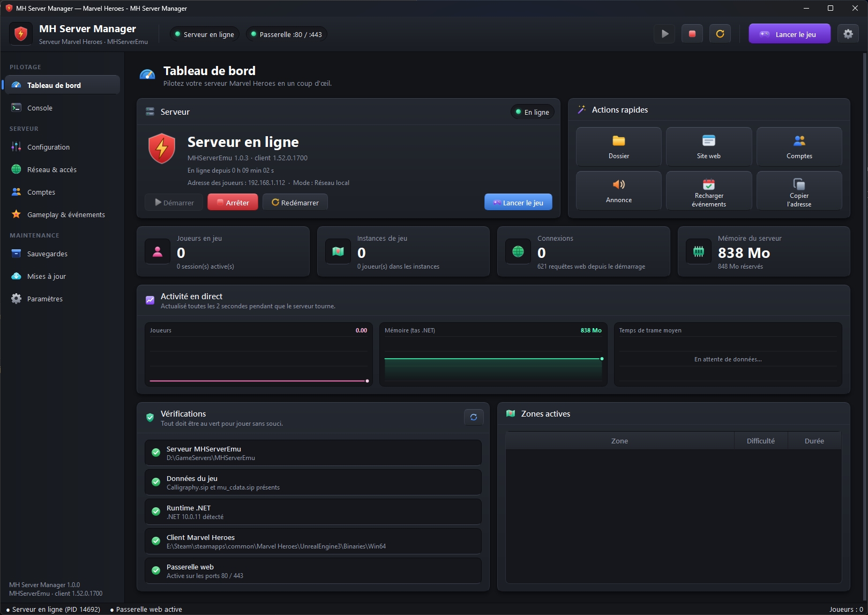Screen dimensions: 868x615
Task: Click Recharger événements quick action
Action: (x=709, y=190)
